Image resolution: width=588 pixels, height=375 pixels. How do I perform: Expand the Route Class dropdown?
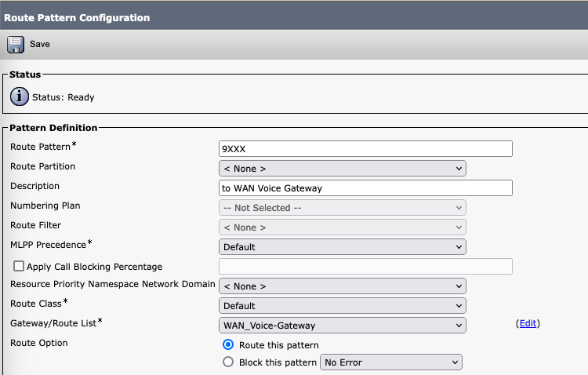(342, 305)
